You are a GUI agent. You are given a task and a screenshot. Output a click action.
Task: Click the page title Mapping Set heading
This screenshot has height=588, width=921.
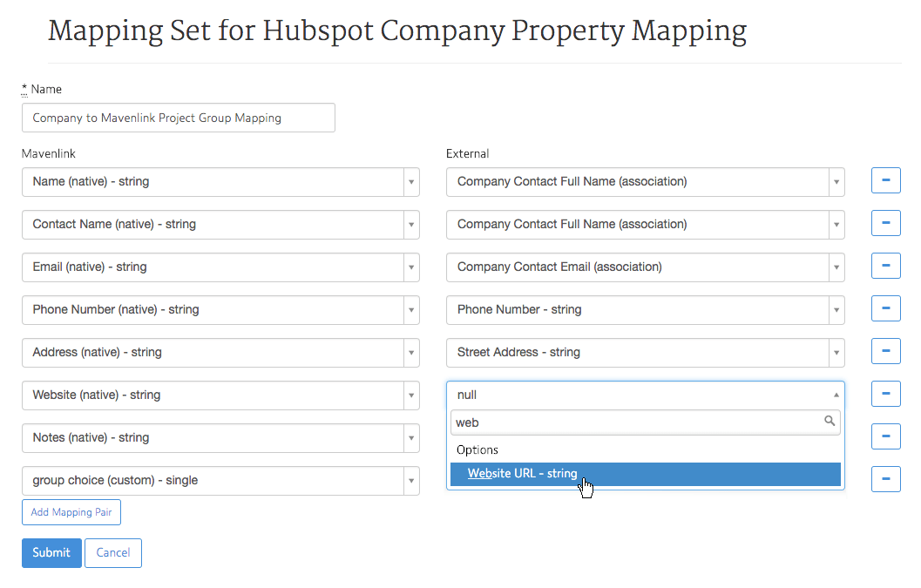397,31
